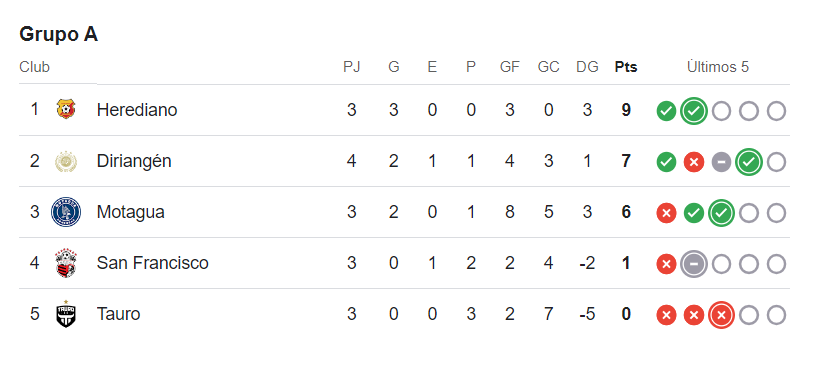Click the Grupo A heading
This screenshot has height=365, width=815.
58,34
